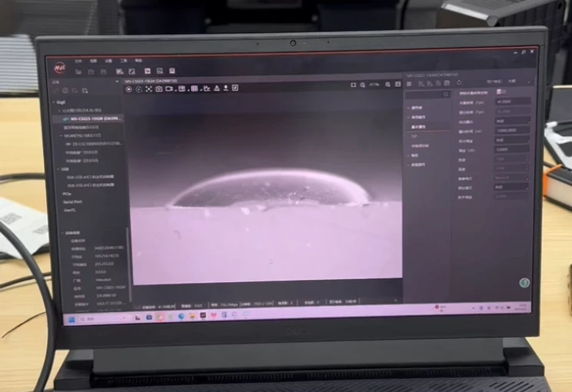
Task: Select the MV-CS023-10GM image view tab
Action: (151, 81)
